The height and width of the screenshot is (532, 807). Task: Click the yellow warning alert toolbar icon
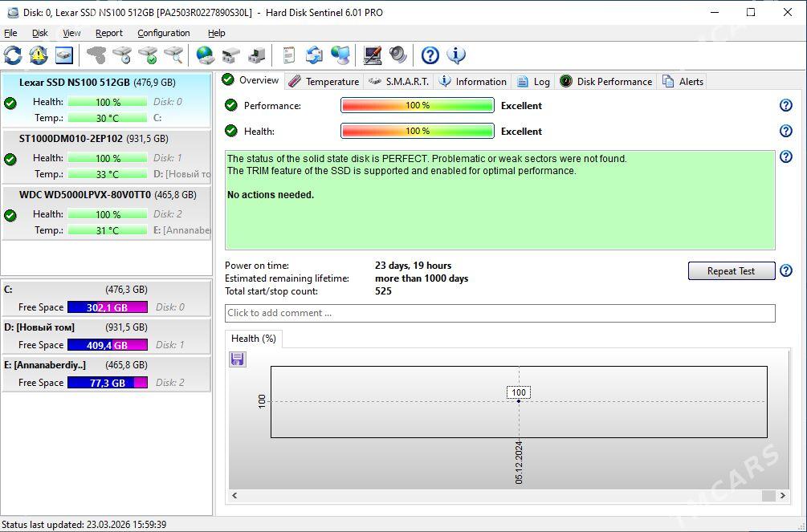(x=39, y=55)
